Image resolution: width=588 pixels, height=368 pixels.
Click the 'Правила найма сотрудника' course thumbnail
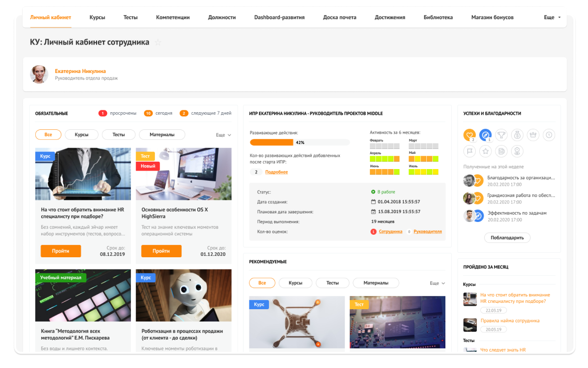[470, 324]
